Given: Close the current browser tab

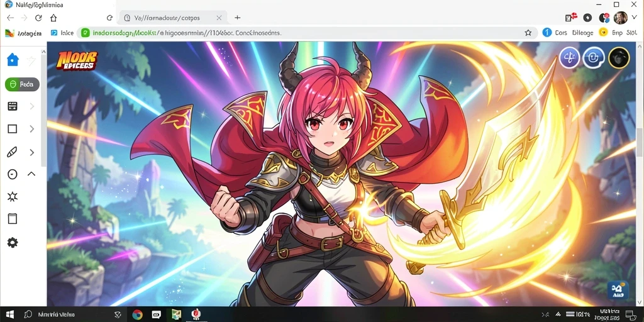Looking at the screenshot, I should (x=219, y=18).
